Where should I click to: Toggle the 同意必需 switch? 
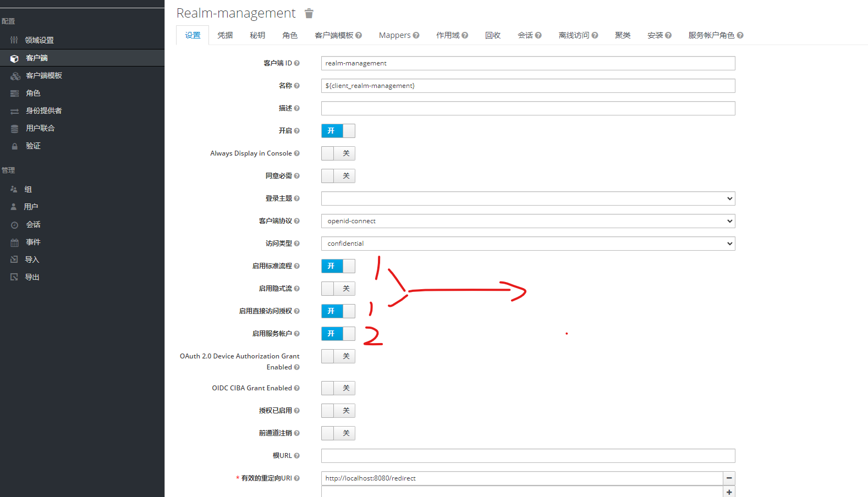pos(338,176)
